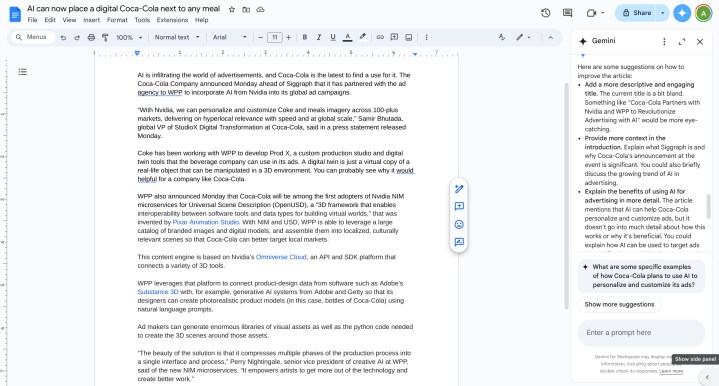The image size is (719, 386).
Task: Decrease the font size
Action: [260, 37]
